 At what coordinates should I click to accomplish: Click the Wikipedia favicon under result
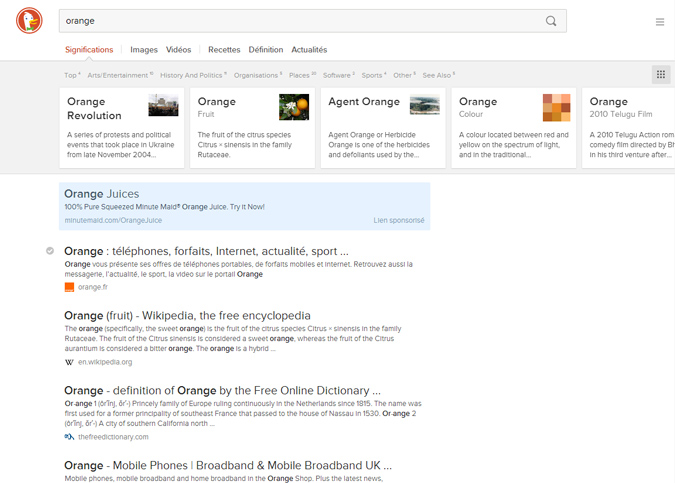(x=69, y=362)
